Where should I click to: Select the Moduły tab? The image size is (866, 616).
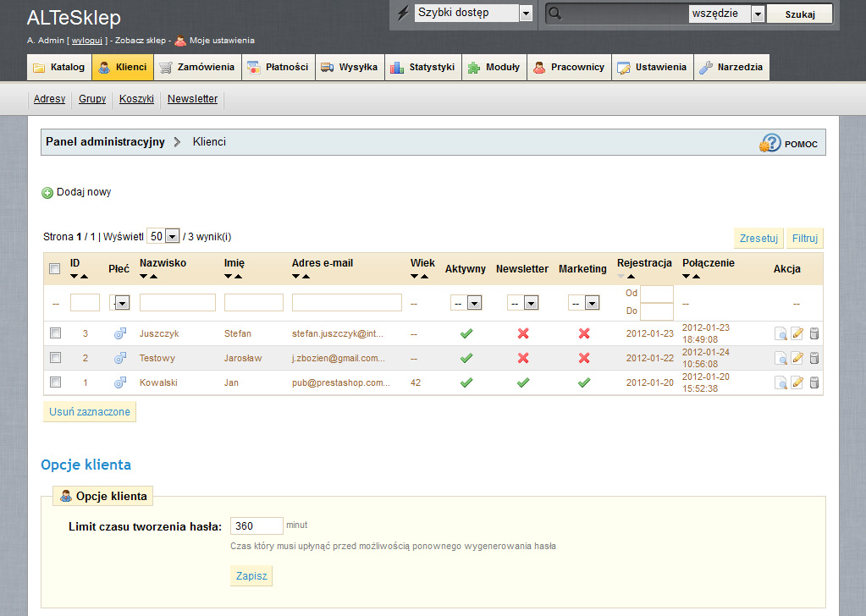point(494,68)
